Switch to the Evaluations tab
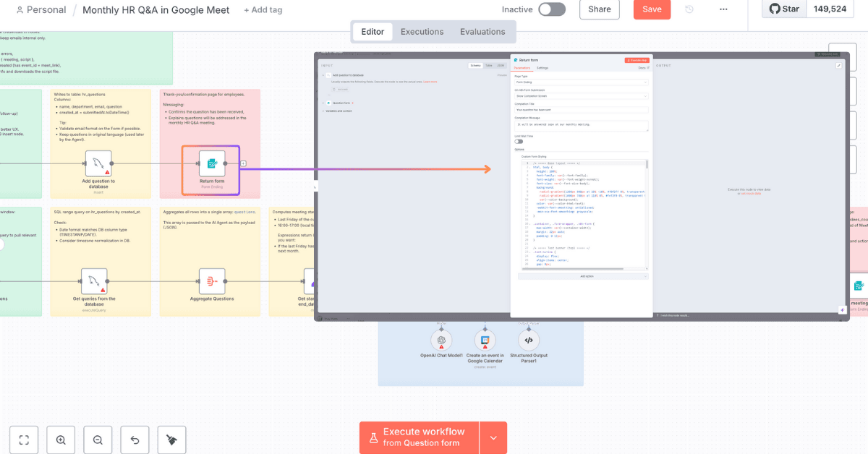Image resolution: width=868 pixels, height=454 pixels. [482, 32]
